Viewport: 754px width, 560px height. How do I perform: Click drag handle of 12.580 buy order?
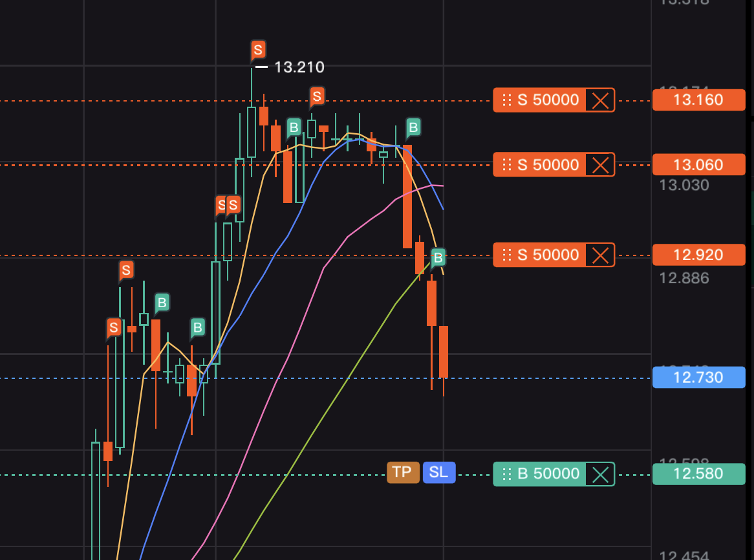pyautogui.click(x=507, y=474)
